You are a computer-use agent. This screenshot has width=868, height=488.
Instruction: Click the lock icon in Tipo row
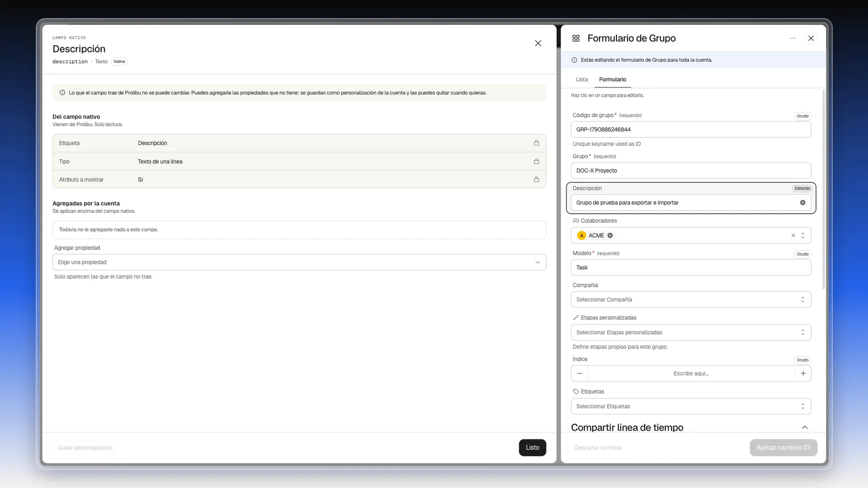[x=536, y=161]
